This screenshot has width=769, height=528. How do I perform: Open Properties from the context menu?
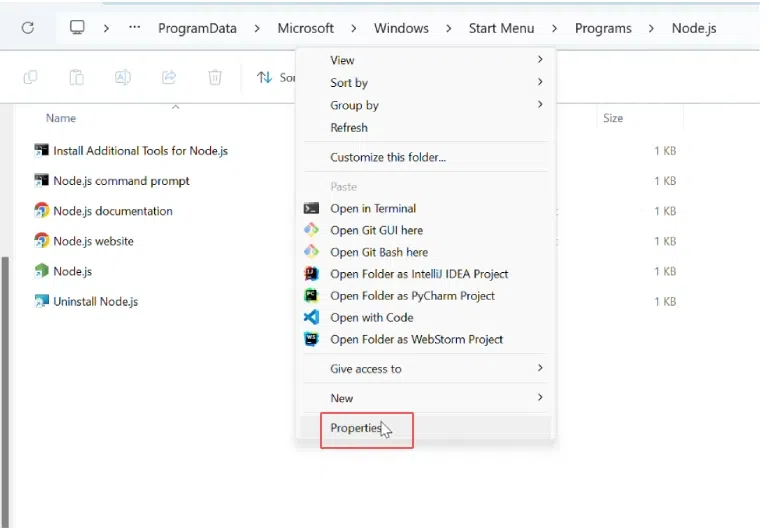(x=426, y=428)
